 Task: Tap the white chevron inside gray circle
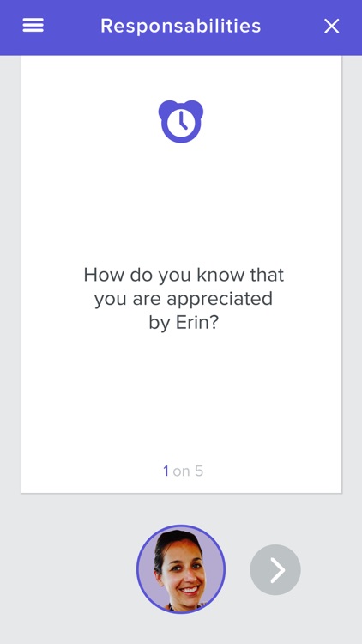pyautogui.click(x=278, y=569)
